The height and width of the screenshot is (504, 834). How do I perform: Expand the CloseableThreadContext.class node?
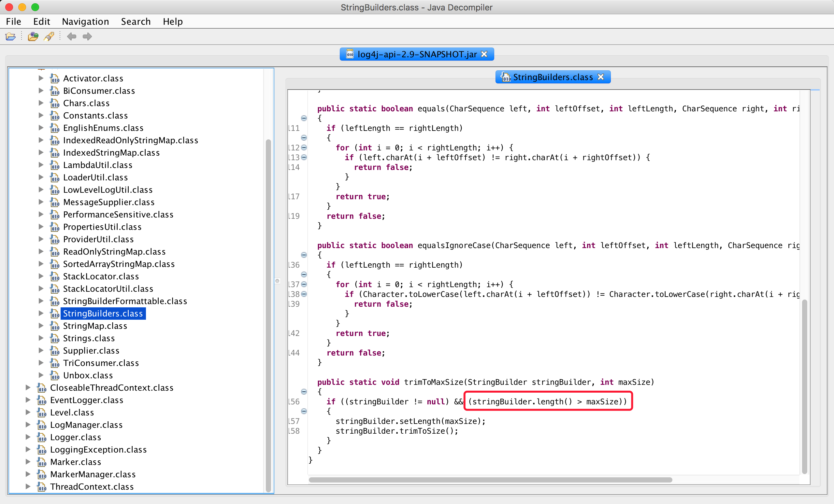(x=28, y=388)
